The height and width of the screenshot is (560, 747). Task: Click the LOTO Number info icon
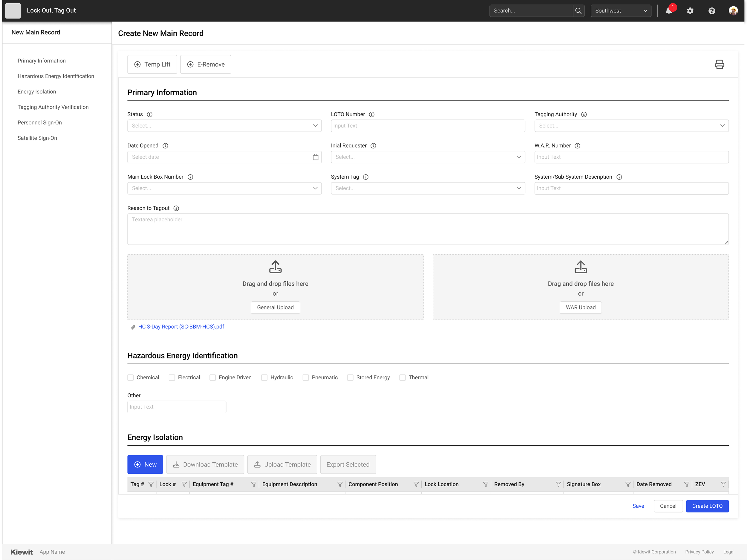point(371,114)
